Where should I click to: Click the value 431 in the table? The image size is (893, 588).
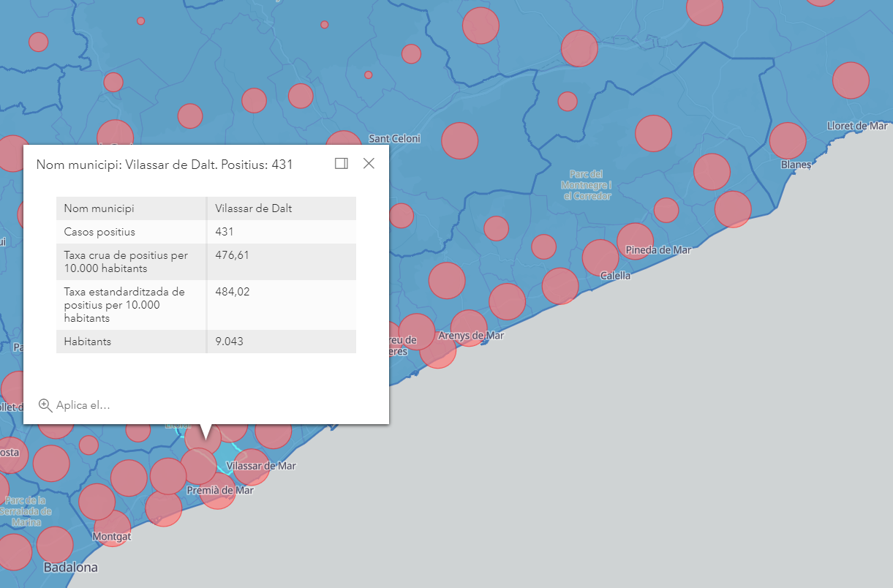tap(225, 232)
